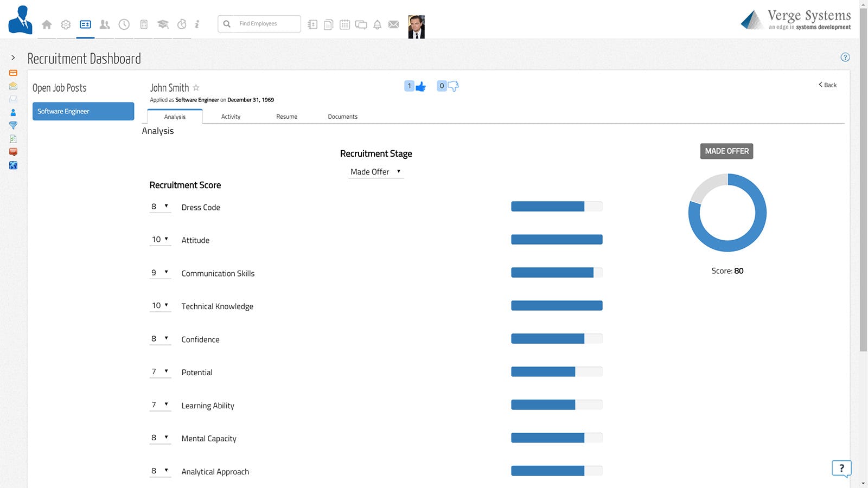
Task: Click the thumbs down vote icon
Action: click(453, 86)
